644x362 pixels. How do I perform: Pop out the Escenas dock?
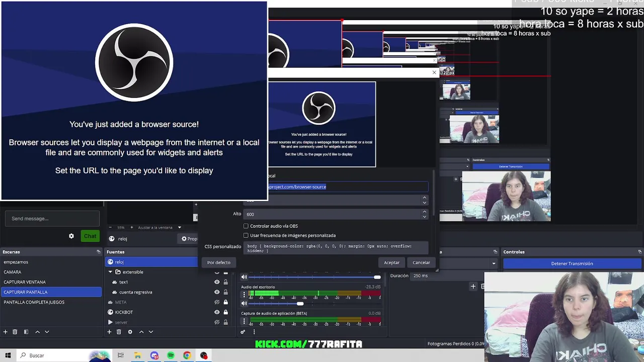(99, 251)
